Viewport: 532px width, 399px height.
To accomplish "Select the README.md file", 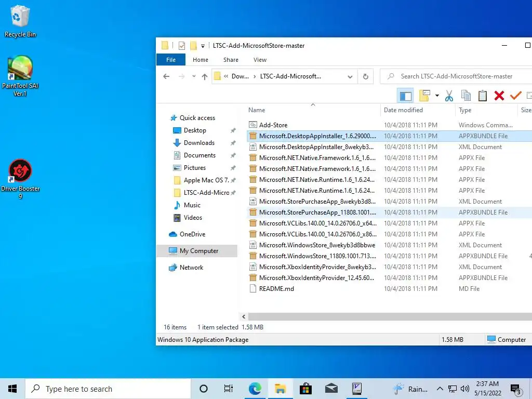I will pos(276,289).
